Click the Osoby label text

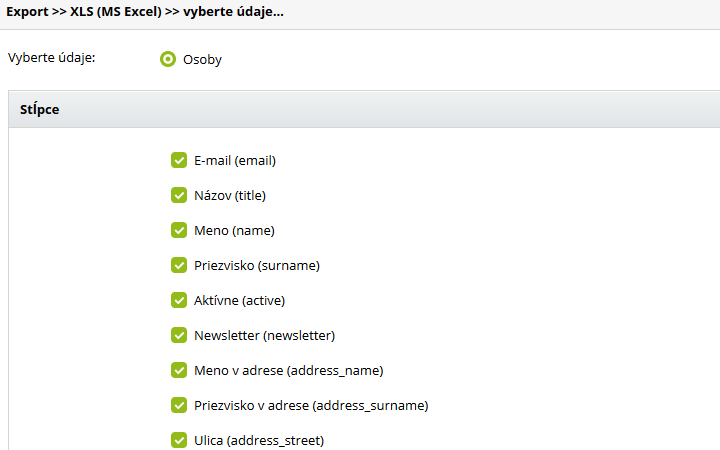point(202,60)
